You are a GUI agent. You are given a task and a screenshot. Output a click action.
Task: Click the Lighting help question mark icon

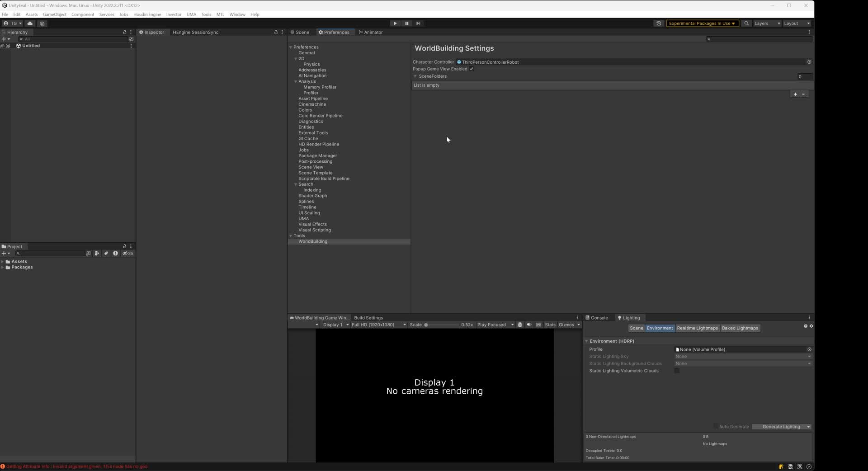coord(805,326)
